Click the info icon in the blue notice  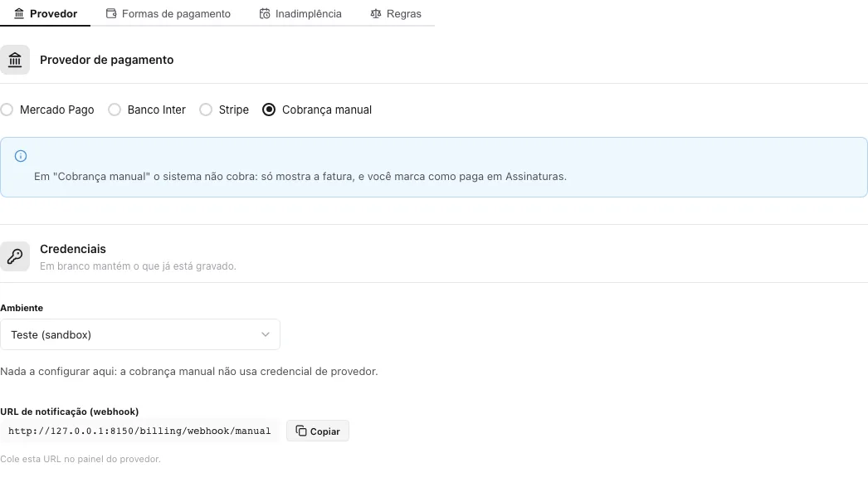click(x=21, y=156)
